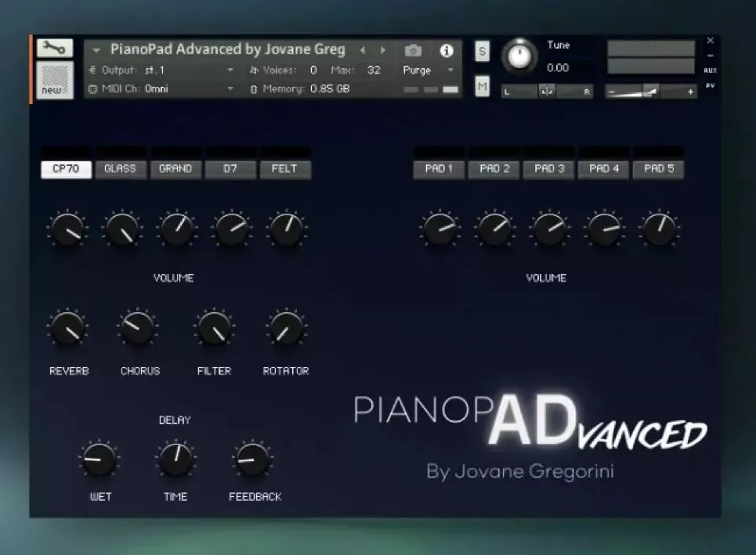Click the plus button on volume slider
This screenshot has height=555, width=756.
[x=690, y=92]
